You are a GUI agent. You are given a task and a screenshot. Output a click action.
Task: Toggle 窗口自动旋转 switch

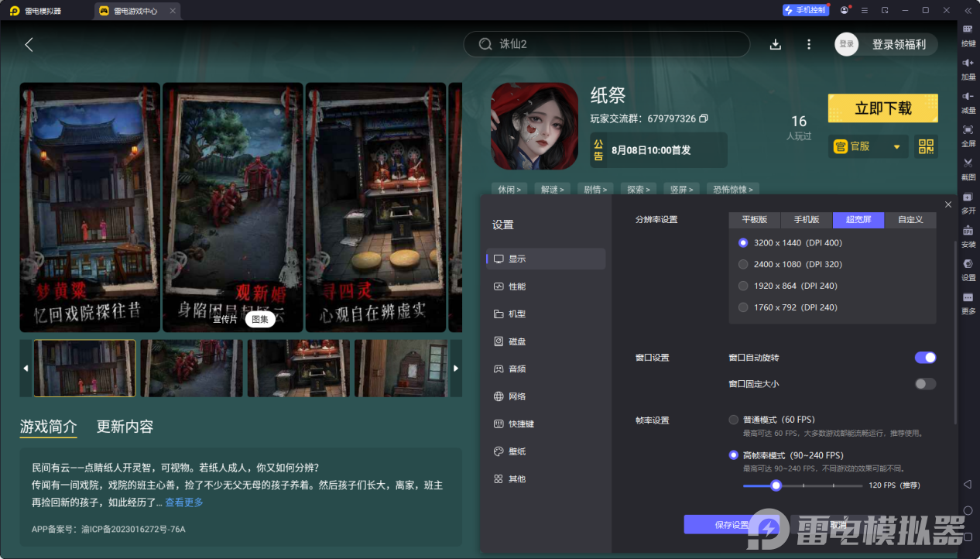[x=925, y=358]
